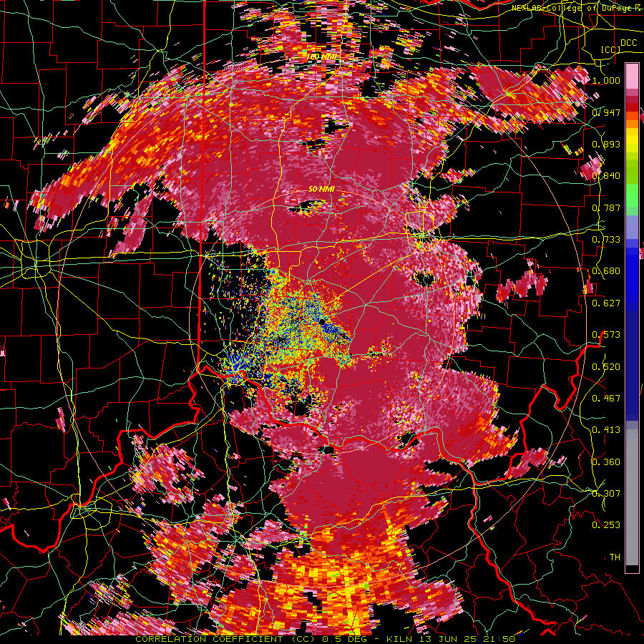Click the DCC label above the scale
The image size is (644, 644).
pyautogui.click(x=628, y=43)
